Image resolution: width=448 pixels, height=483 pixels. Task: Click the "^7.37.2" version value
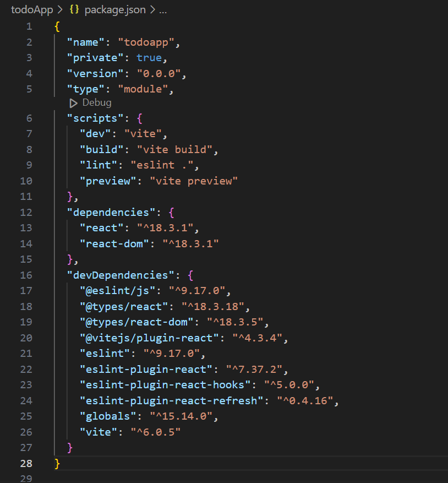click(x=254, y=370)
